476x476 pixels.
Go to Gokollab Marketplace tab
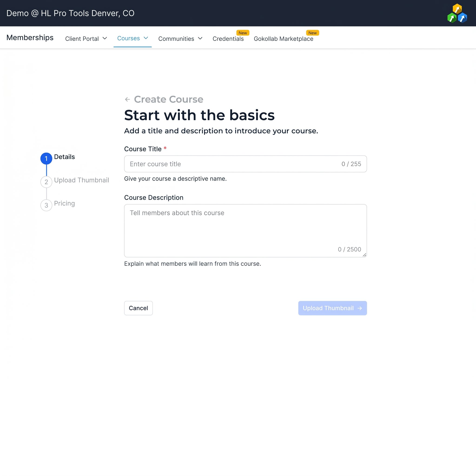tap(283, 39)
